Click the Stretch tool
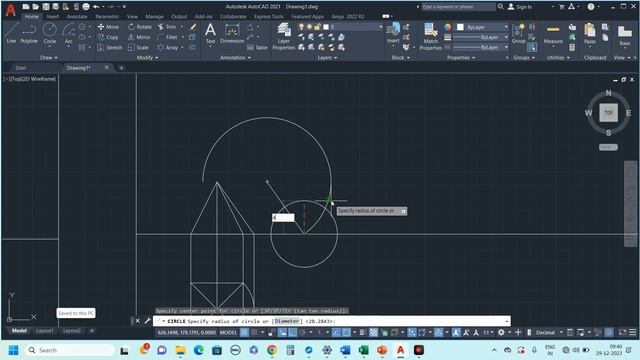This screenshot has height=360, width=640. click(109, 47)
